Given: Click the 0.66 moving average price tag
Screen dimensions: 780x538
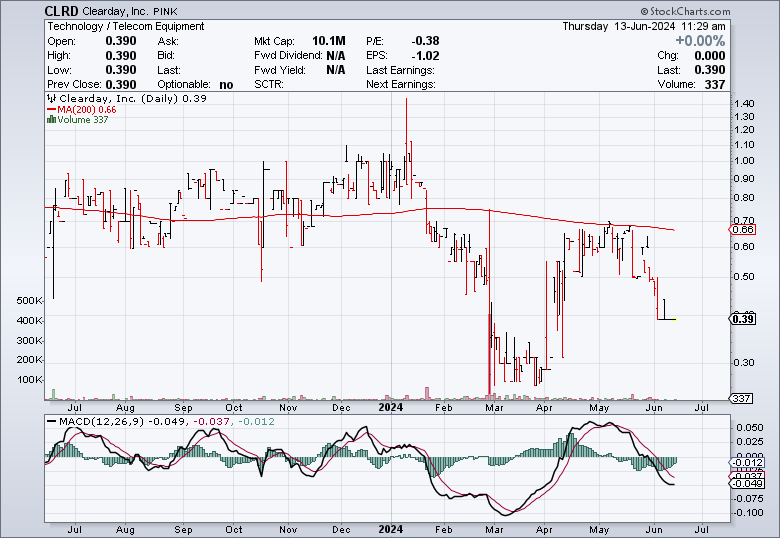Looking at the screenshot, I should click(743, 229).
